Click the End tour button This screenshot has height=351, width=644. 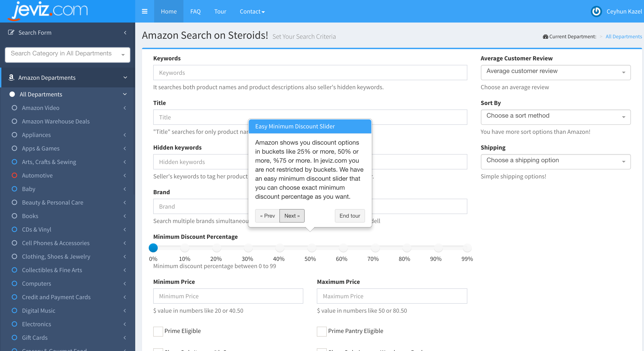pos(349,216)
